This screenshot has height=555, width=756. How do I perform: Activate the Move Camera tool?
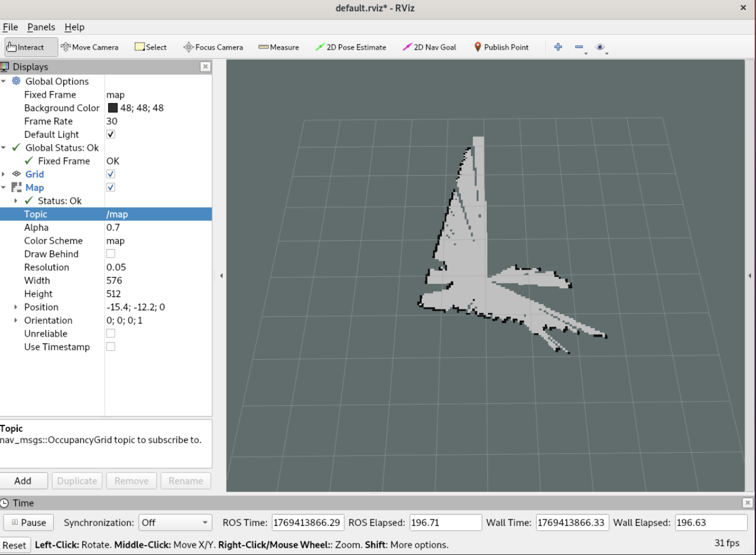(x=90, y=47)
